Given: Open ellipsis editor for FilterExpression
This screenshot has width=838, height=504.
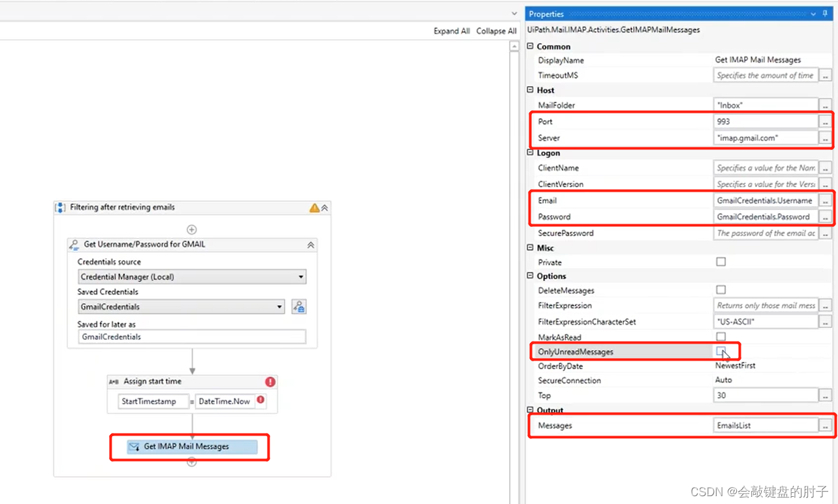Looking at the screenshot, I should pyautogui.click(x=826, y=305).
